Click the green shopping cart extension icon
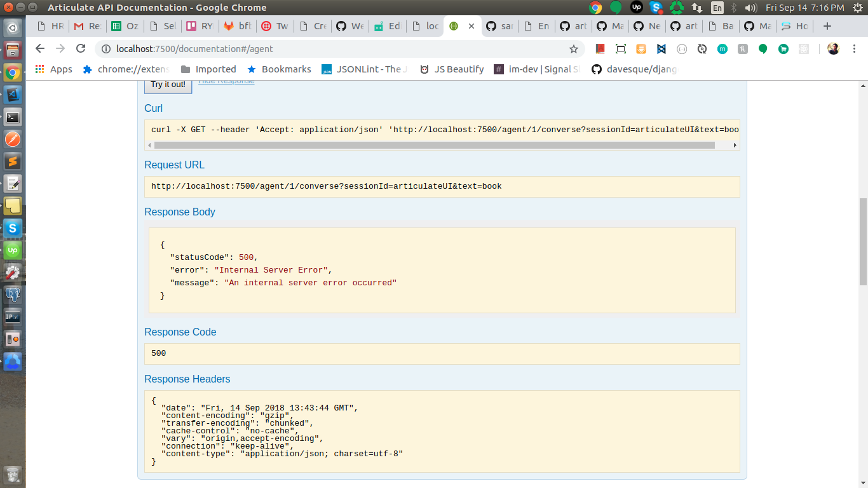 pos(783,49)
